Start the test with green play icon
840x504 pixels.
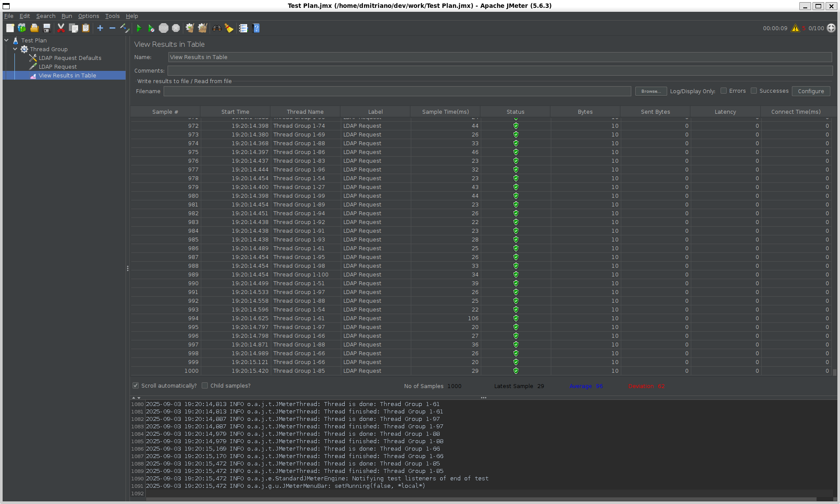[x=139, y=28]
